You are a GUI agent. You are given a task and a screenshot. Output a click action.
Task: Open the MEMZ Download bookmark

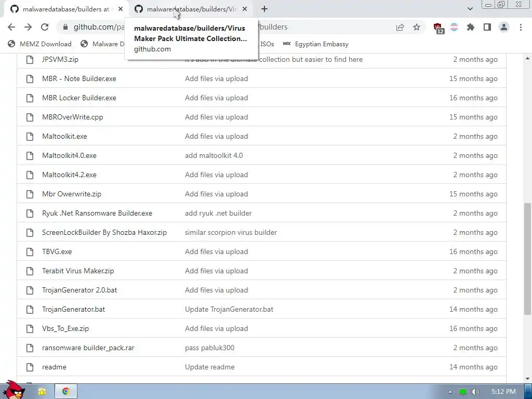[x=39, y=44]
